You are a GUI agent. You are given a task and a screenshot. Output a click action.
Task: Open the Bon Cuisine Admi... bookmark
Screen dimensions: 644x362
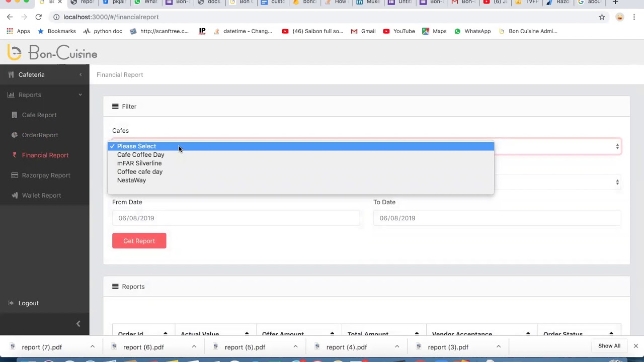point(528,31)
